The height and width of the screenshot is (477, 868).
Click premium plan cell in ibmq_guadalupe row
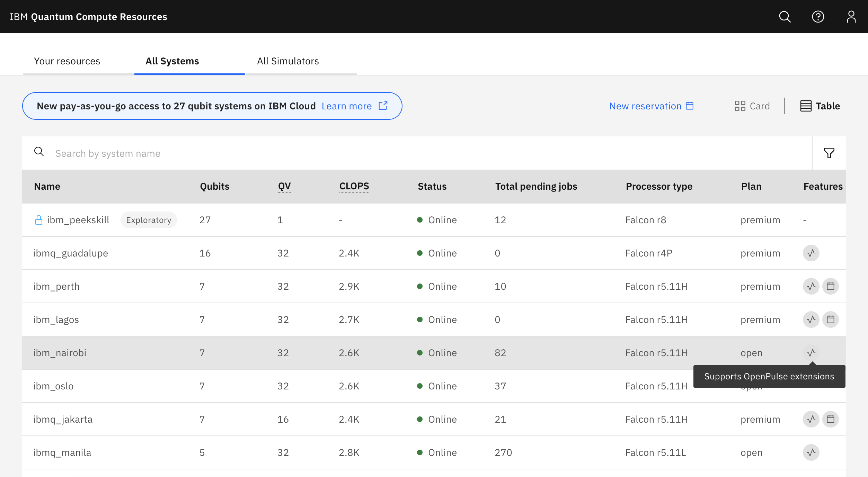click(760, 253)
